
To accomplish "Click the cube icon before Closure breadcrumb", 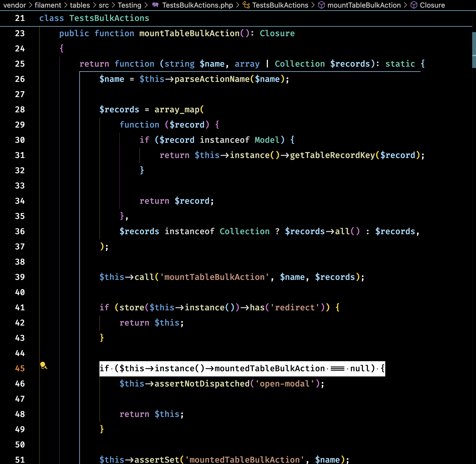I will 414,5.
